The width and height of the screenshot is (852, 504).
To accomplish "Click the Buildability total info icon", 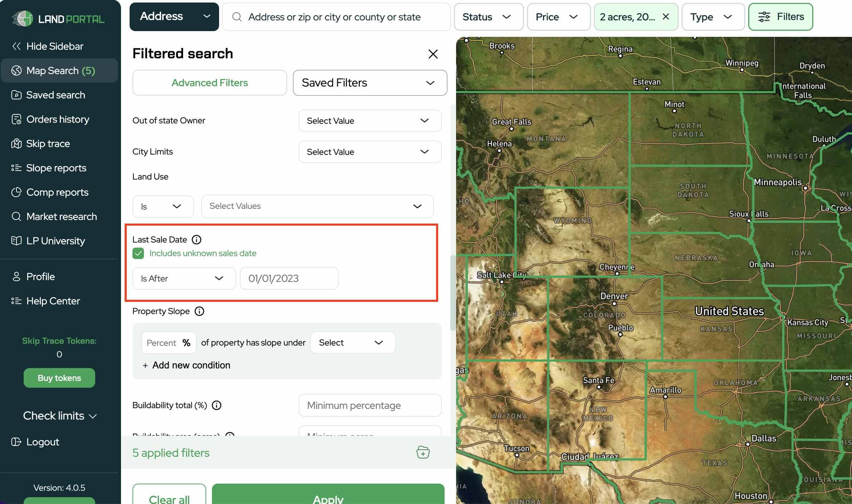I will coord(217,405).
